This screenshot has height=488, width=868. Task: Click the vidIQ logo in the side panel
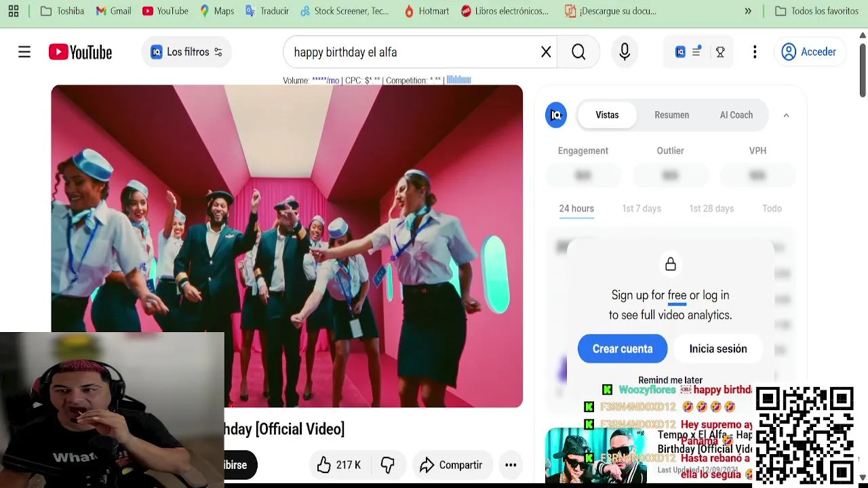tap(556, 115)
